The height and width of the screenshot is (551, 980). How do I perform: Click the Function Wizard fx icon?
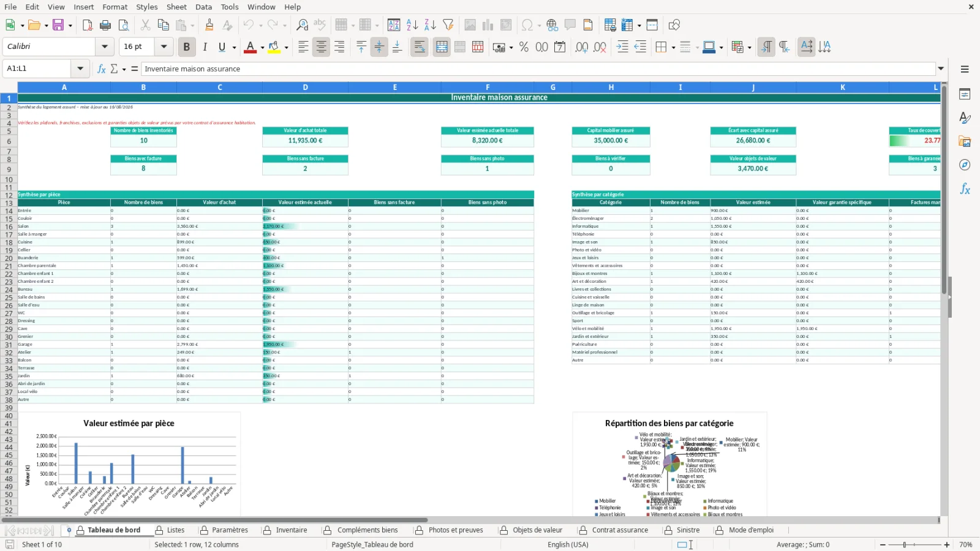(101, 69)
